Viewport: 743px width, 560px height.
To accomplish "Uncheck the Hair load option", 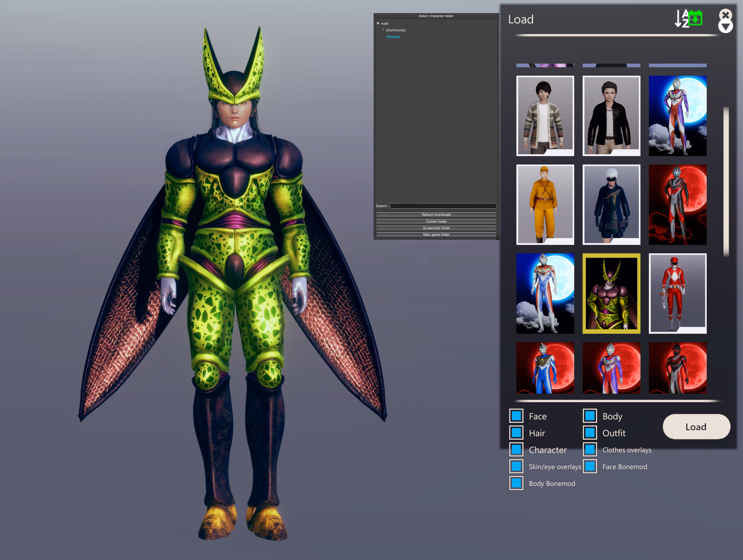I will click(x=516, y=433).
